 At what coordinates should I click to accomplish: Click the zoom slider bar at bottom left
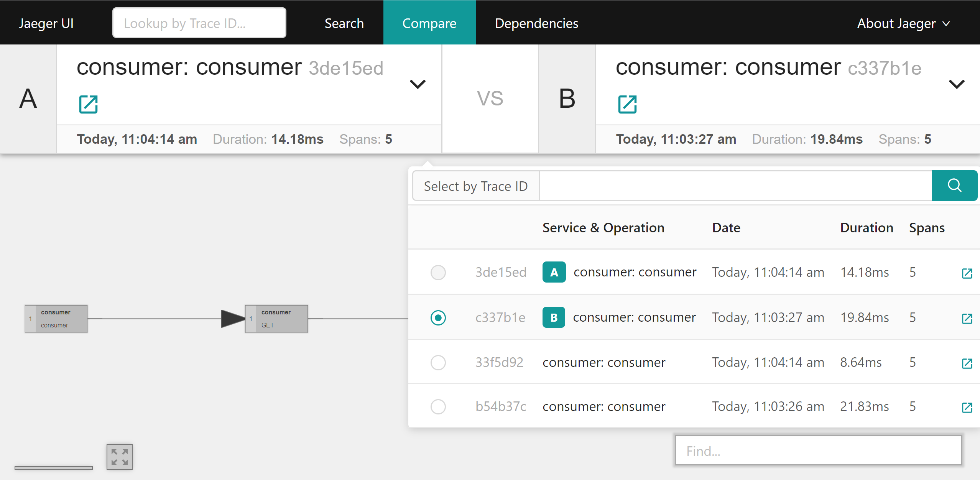(x=54, y=468)
